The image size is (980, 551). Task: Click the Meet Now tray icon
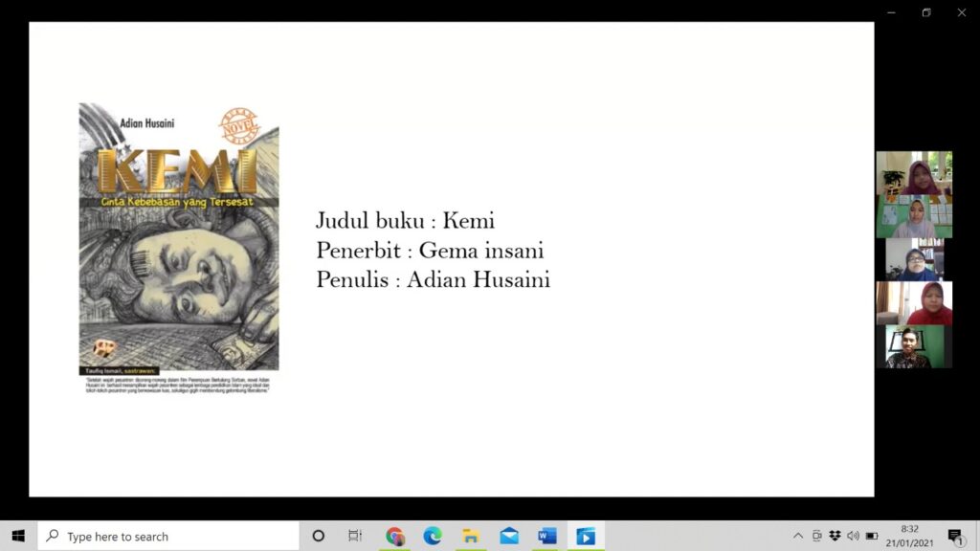pyautogui.click(x=817, y=536)
